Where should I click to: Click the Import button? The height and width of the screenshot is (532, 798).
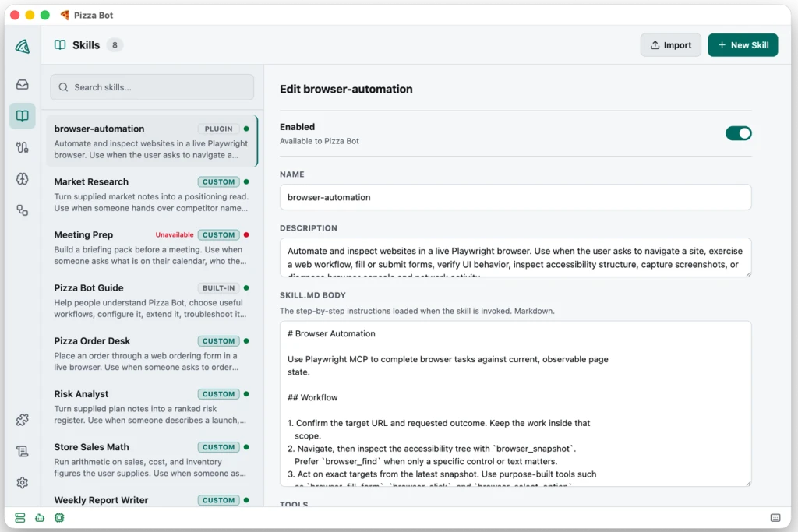671,44
